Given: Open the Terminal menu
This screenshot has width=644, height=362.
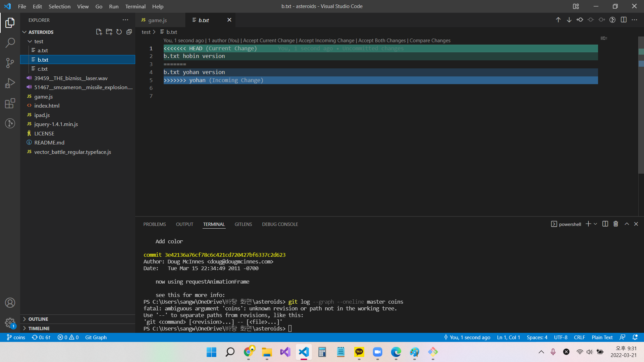Looking at the screenshot, I should point(135,6).
